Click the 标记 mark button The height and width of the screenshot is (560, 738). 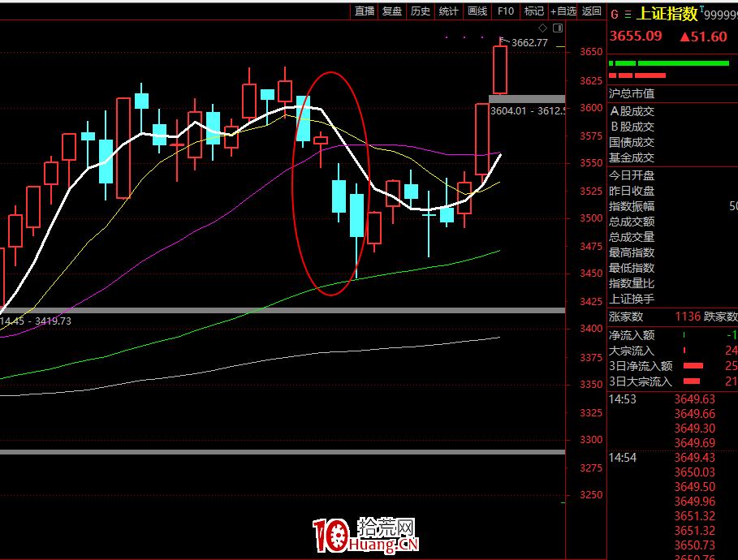(533, 11)
